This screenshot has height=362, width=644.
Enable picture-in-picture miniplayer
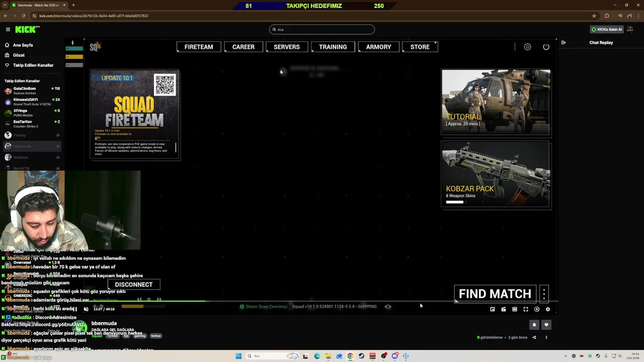pos(493,309)
